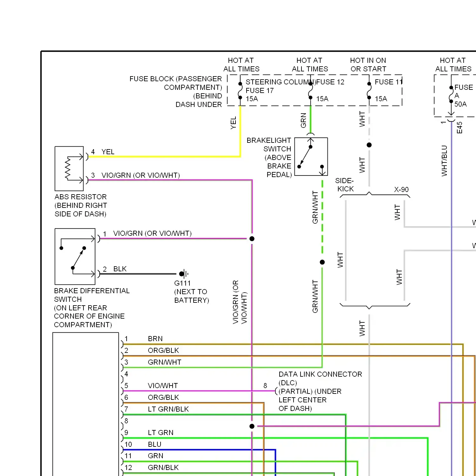Image resolution: width=476 pixels, height=476 pixels.
Task: Select the vertical GRN label under Fuse 12
Action: [x=303, y=120]
